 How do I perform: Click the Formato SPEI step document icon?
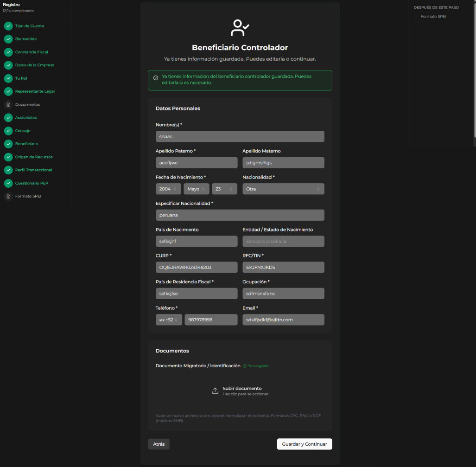8,196
